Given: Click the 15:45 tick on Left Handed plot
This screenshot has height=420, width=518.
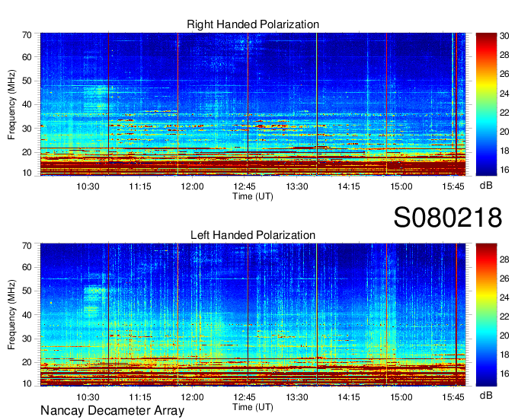Looking at the screenshot, I should tap(453, 397).
